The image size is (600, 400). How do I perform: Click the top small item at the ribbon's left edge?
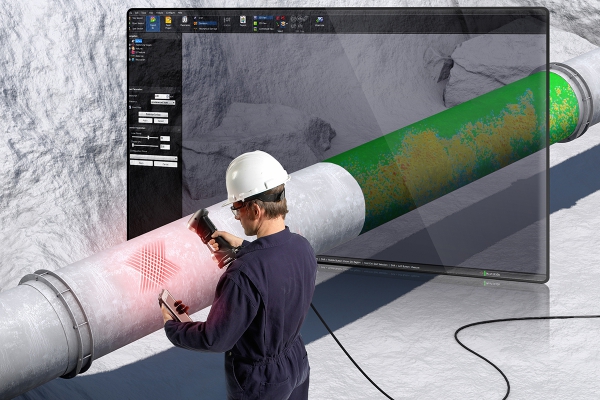pyautogui.click(x=136, y=18)
